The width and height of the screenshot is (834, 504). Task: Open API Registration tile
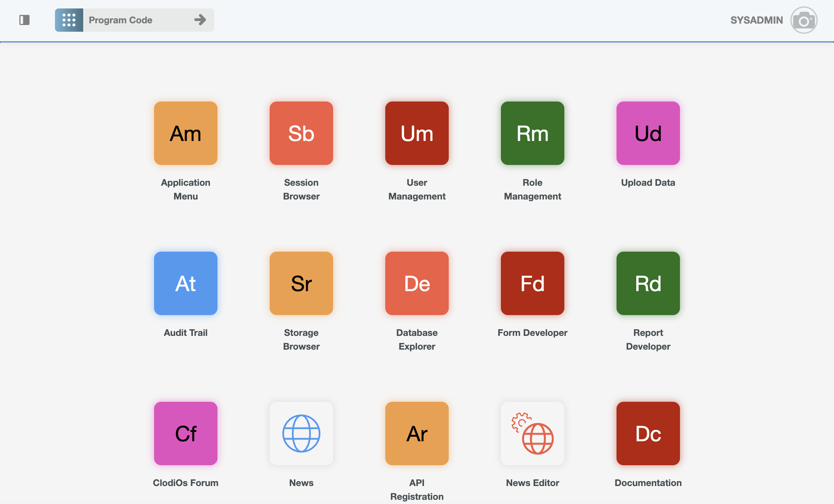417,434
